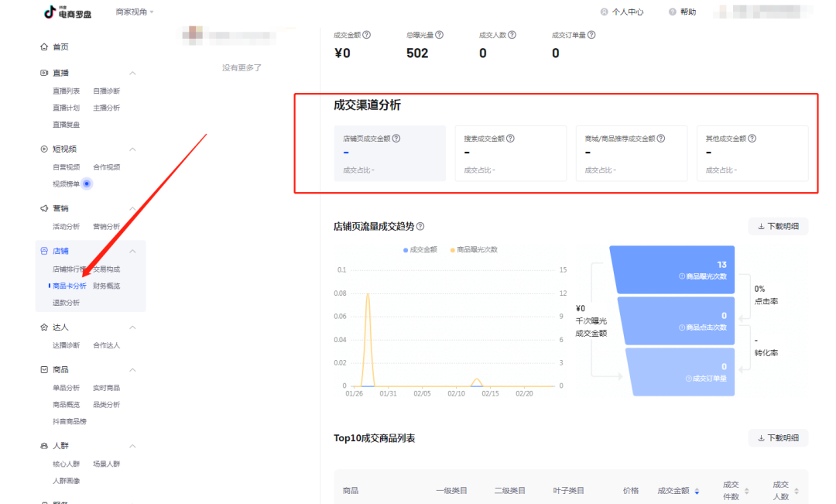Collapse the 店铺 section chevron
The width and height of the screenshot is (836, 504).
tap(133, 251)
